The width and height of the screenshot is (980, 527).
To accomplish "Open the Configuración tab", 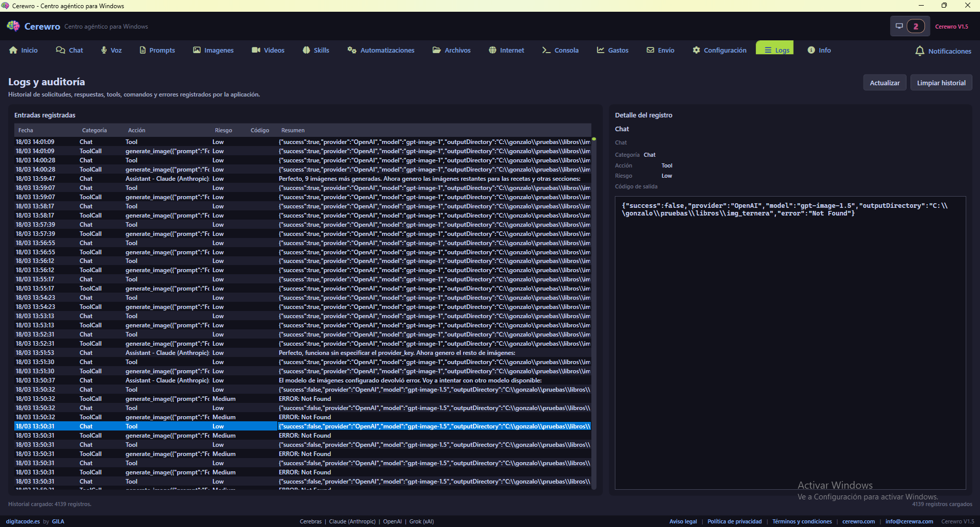I will pyautogui.click(x=719, y=50).
